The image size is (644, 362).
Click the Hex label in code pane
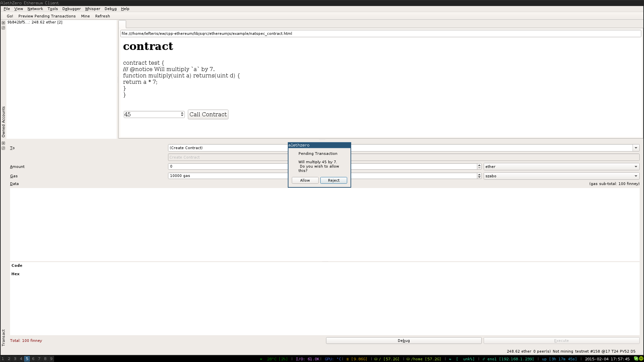pos(15,274)
